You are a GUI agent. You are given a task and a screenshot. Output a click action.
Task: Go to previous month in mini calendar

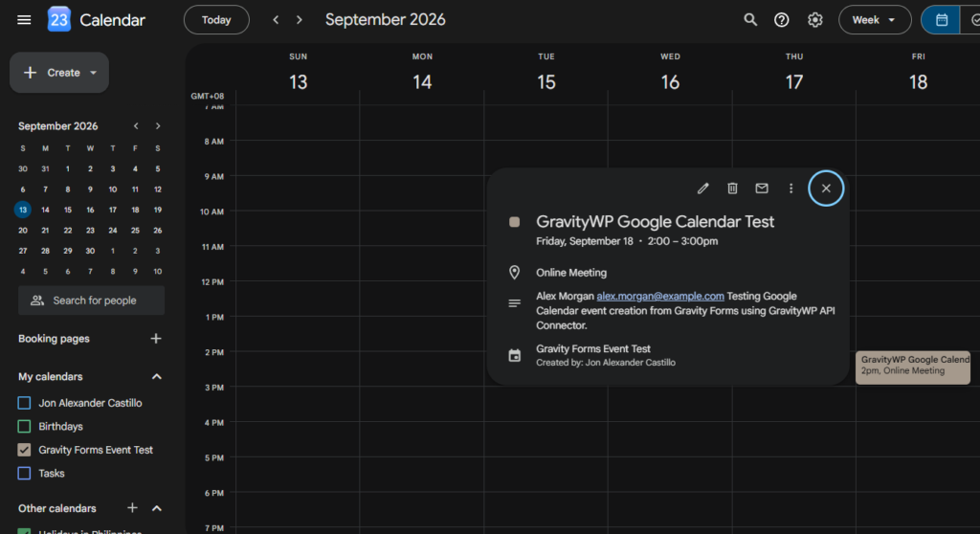click(x=136, y=126)
